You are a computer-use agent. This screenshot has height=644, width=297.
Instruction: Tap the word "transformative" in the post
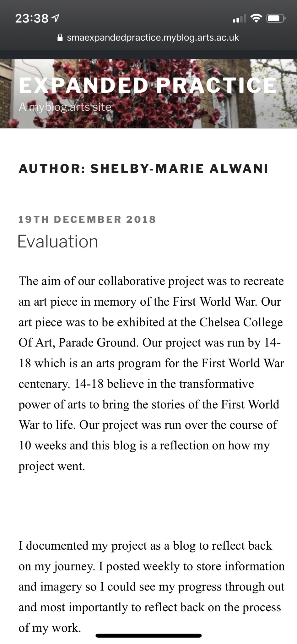pos(216,384)
